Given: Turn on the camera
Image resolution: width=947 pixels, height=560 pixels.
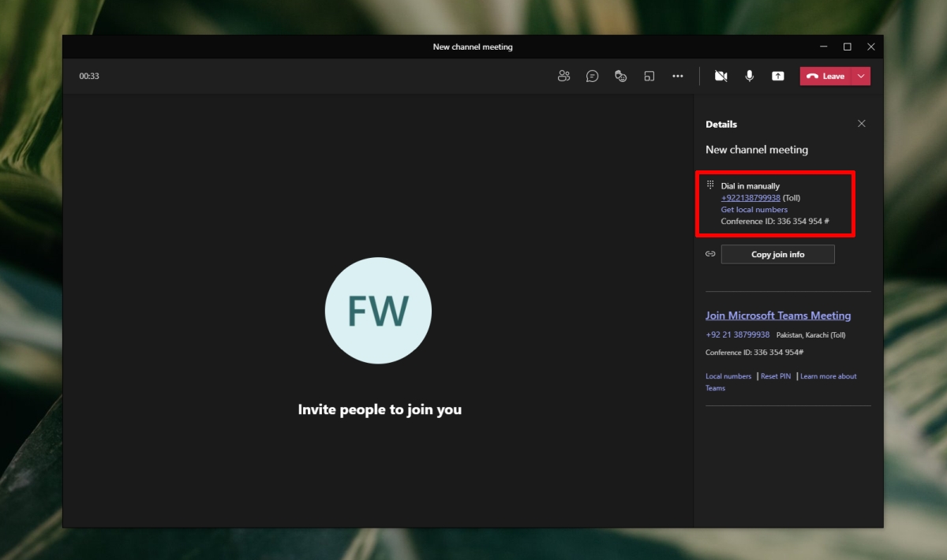Looking at the screenshot, I should (721, 76).
